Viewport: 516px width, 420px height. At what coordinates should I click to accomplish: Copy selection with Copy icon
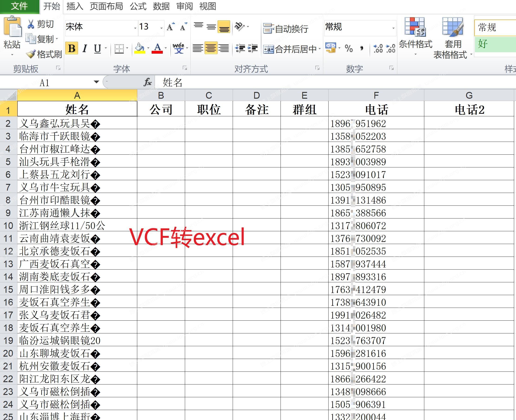tap(31, 39)
